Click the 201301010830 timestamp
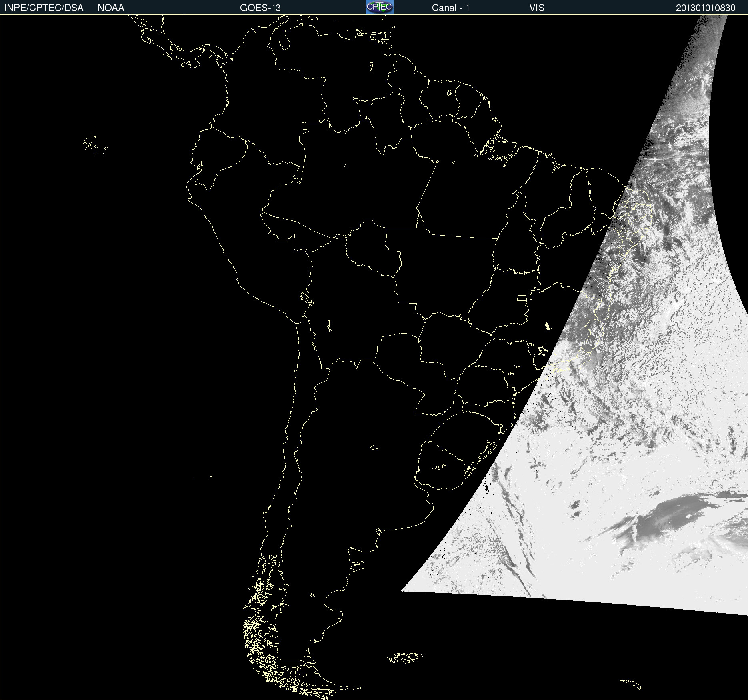The image size is (748, 700). click(705, 8)
